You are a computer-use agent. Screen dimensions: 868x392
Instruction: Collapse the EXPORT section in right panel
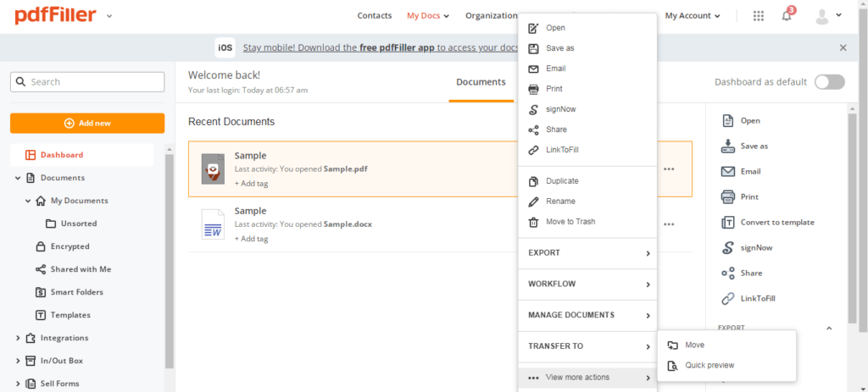829,329
